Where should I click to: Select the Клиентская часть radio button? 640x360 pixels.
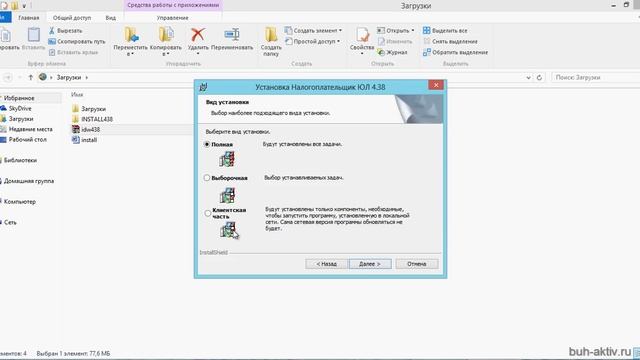point(208,213)
